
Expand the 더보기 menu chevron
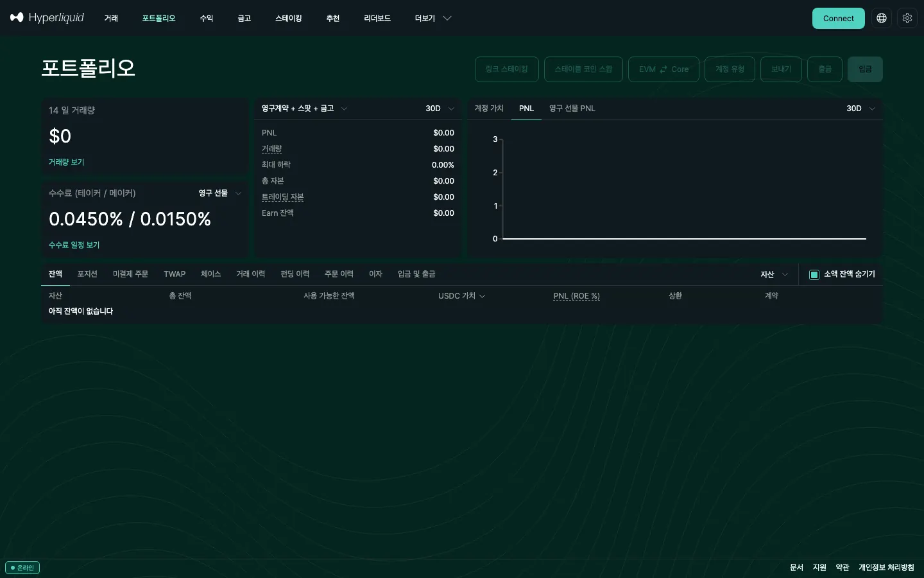click(447, 18)
